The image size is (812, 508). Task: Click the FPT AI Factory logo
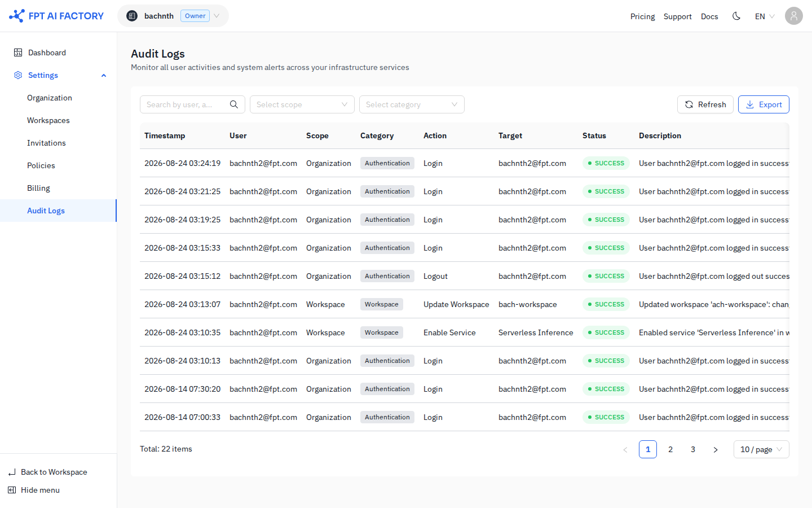[x=56, y=16]
